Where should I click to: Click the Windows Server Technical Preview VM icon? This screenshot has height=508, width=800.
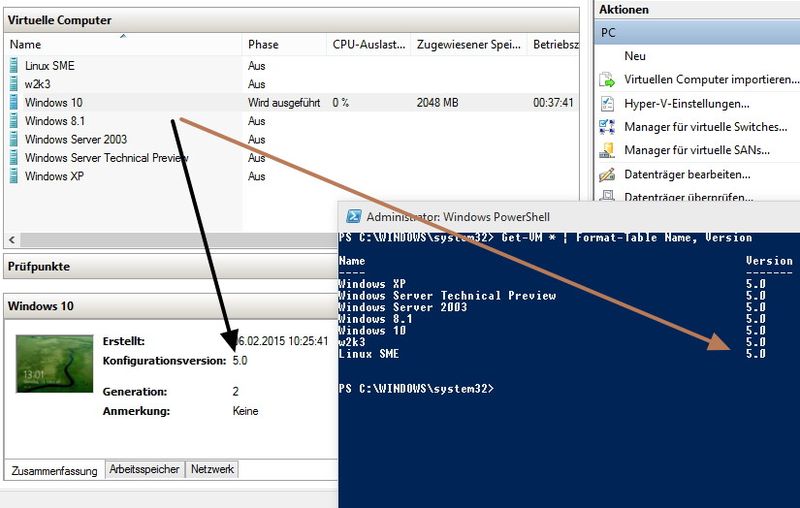point(14,158)
